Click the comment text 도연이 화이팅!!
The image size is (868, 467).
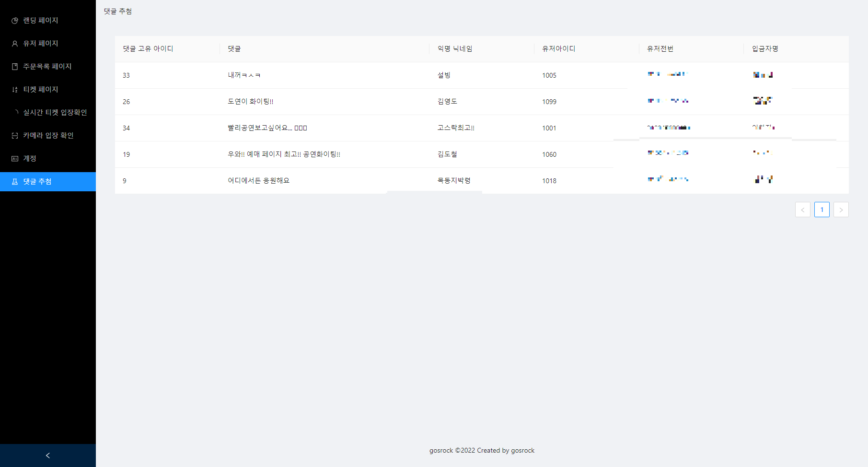251,102
